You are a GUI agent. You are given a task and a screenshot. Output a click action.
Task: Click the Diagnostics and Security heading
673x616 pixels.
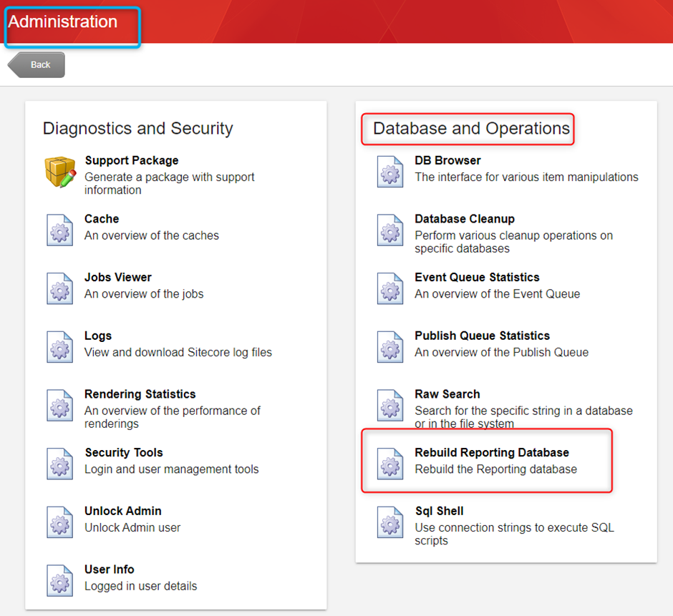point(137,128)
